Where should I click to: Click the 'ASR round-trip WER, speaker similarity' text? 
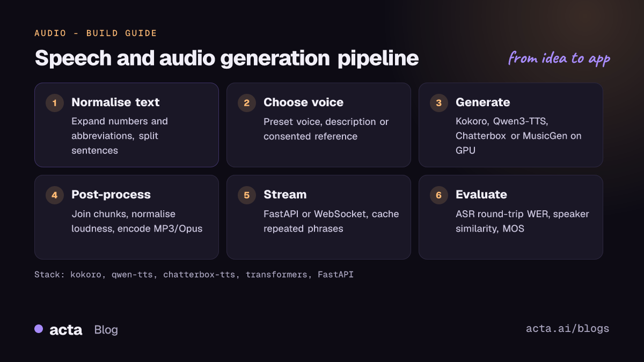(x=522, y=221)
